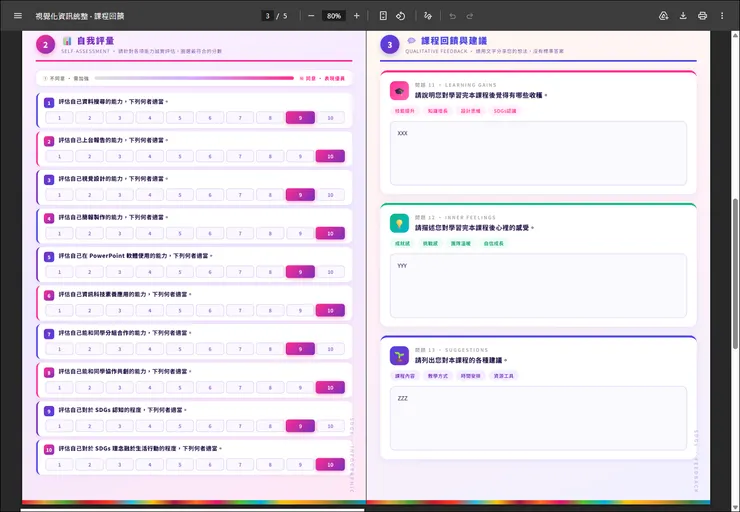Click the section number 2 circle badge
This screenshot has width=740, height=512.
pos(45,45)
